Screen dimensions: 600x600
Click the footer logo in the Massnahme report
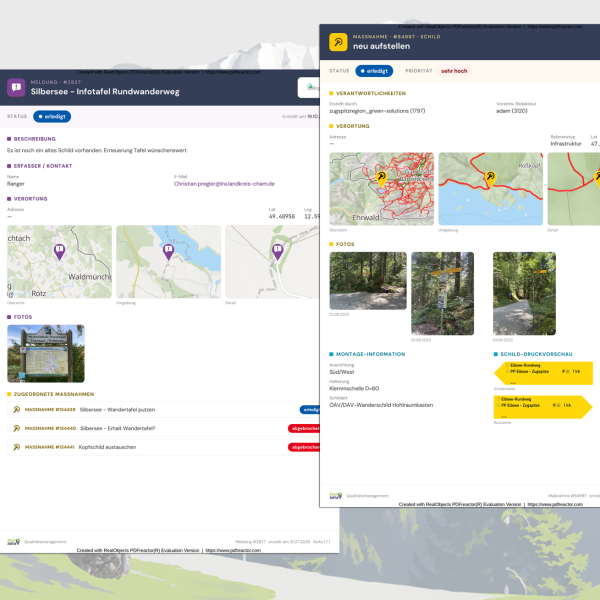(336, 496)
